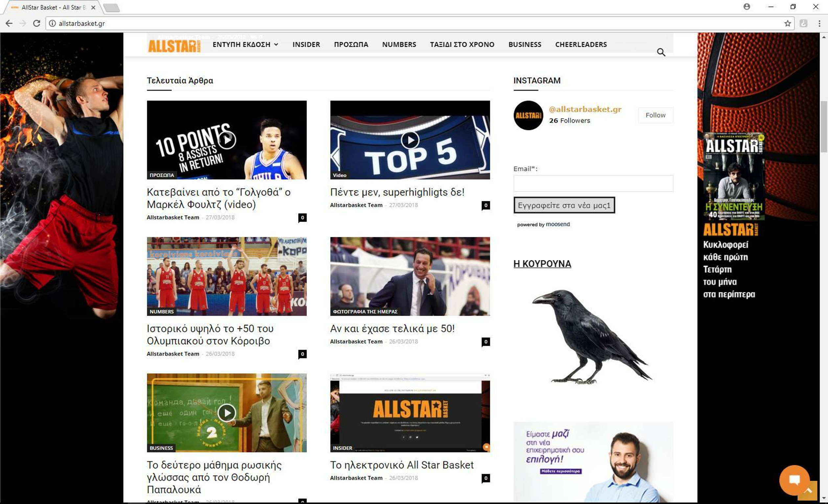The image size is (828, 504).
Task: Click the Video category tag
Action: 339,175
